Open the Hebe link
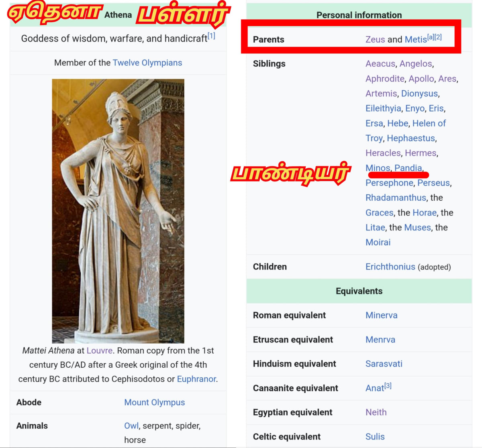Viewport: 482px width, 448px height. tap(398, 123)
